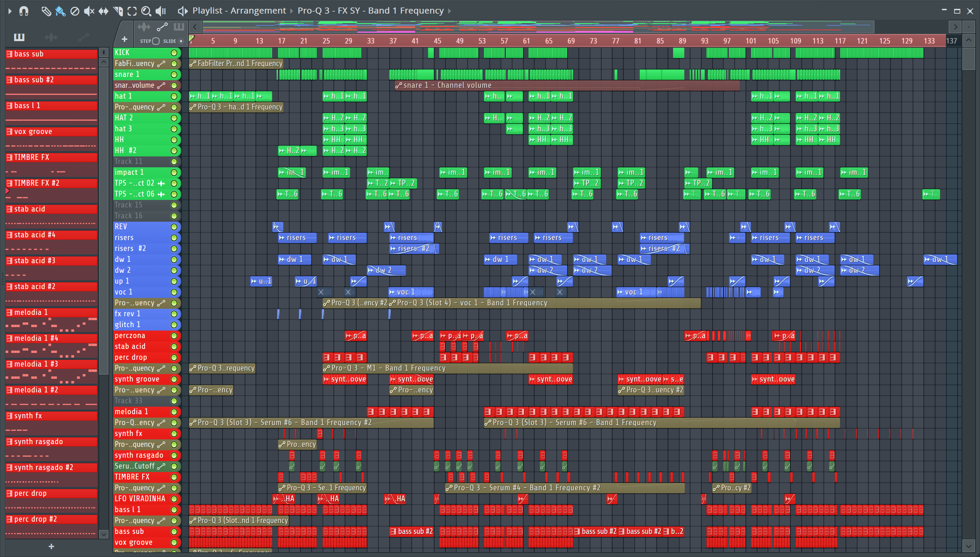Select 'melodia 1 #3' pattern in picker
The height and width of the screenshot is (557, 980).
point(51,364)
